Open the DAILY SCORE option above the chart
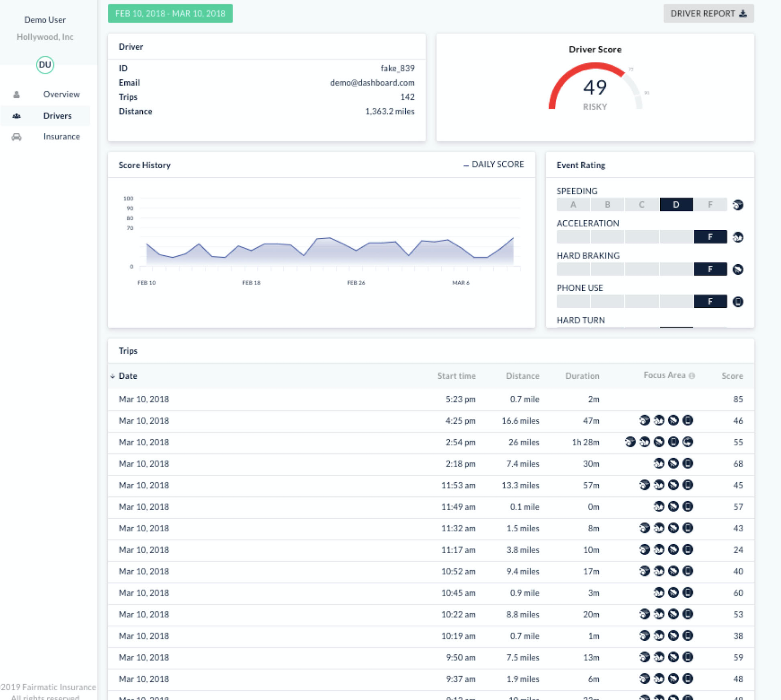The image size is (781, 700). pyautogui.click(x=494, y=164)
